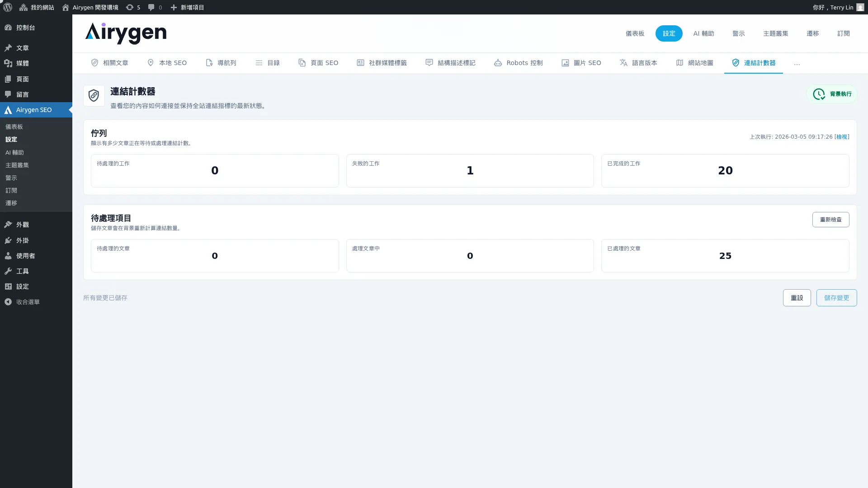The image size is (868, 488).
Task: Click the Airygen logo in header
Action: pyautogui.click(x=126, y=33)
